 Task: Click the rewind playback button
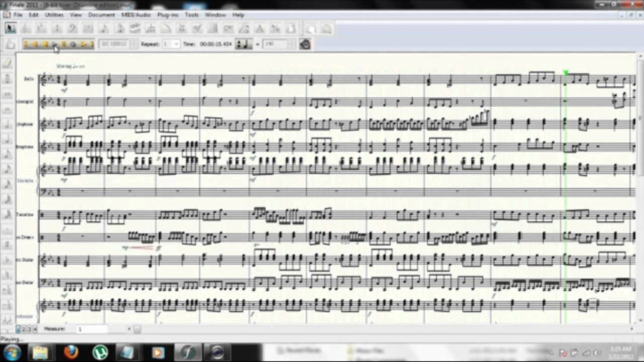point(35,44)
